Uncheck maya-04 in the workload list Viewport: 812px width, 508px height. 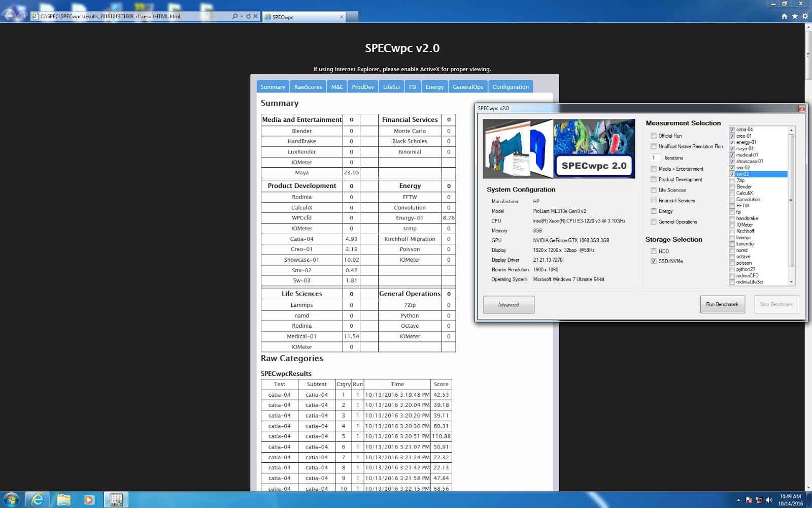[732, 149]
